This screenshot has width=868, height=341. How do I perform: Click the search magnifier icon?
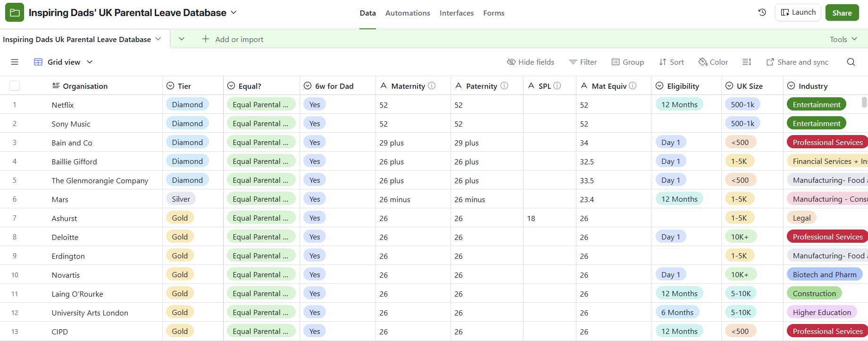click(851, 62)
